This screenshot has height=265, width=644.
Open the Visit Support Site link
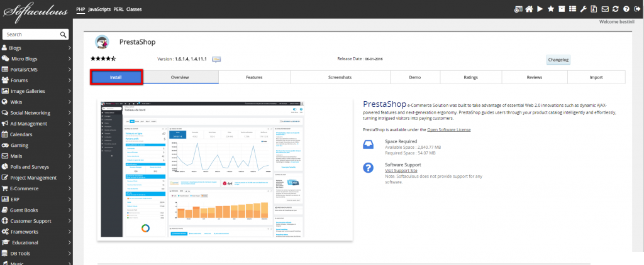(401, 170)
